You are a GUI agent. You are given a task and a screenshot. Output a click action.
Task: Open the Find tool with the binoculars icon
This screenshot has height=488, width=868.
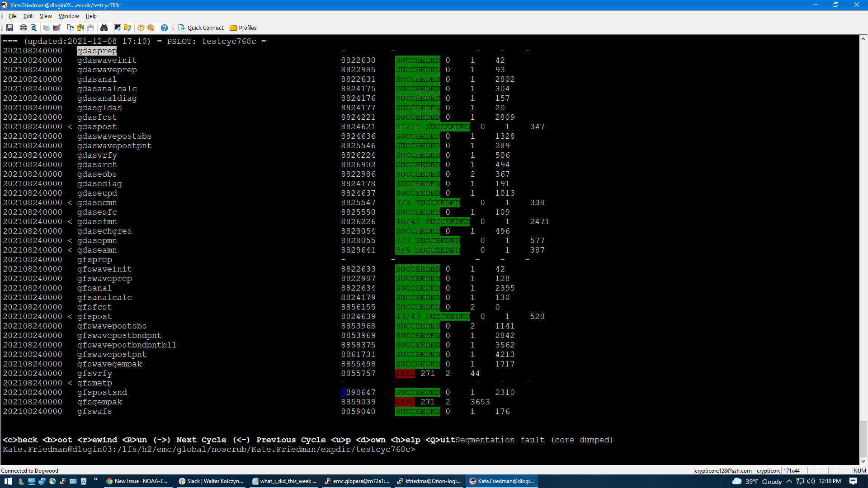coord(104,28)
